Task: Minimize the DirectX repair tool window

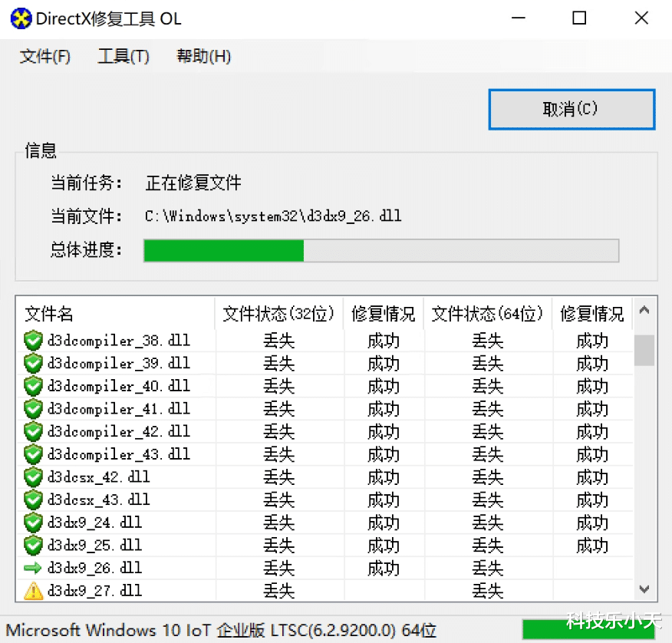Action: [518, 18]
